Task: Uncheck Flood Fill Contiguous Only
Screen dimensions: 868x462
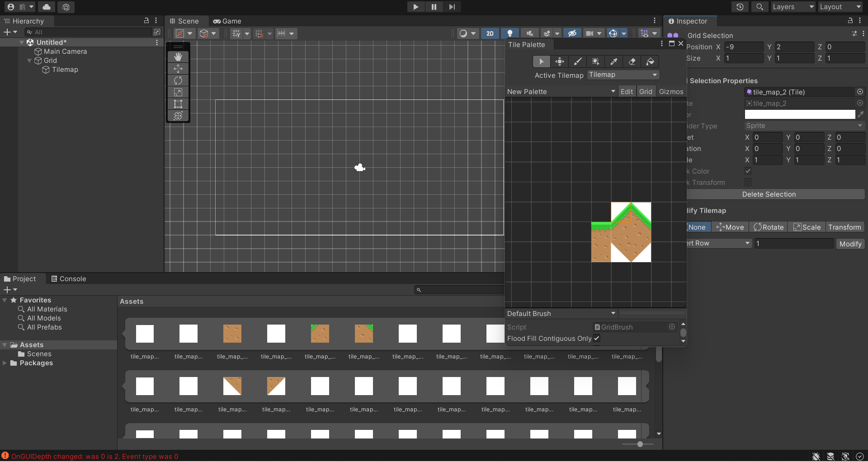Action: (596, 338)
